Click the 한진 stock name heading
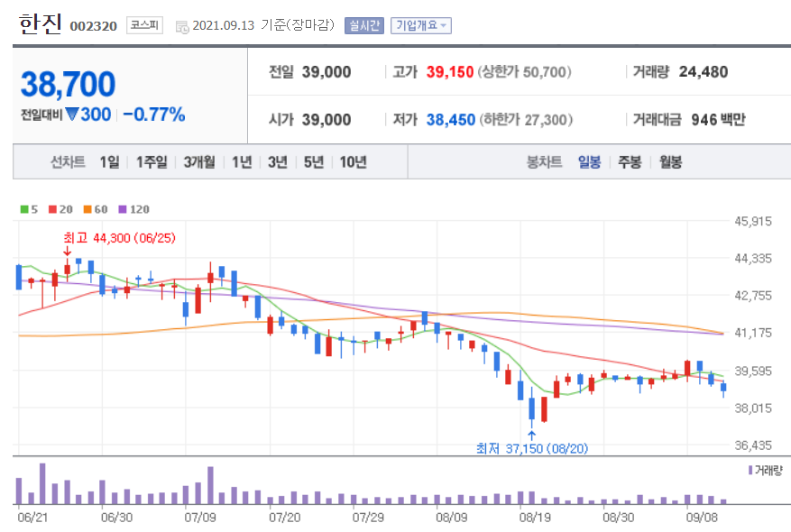 coord(41,23)
